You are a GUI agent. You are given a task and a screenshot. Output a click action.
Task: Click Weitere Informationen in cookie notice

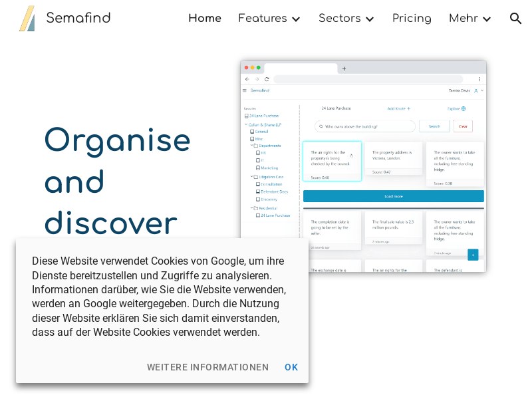click(x=207, y=367)
